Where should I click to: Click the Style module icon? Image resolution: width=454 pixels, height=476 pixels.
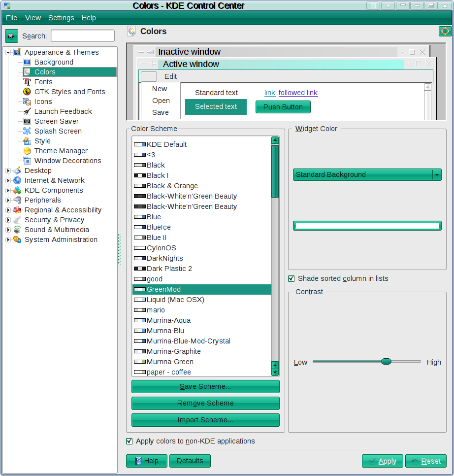[27, 141]
